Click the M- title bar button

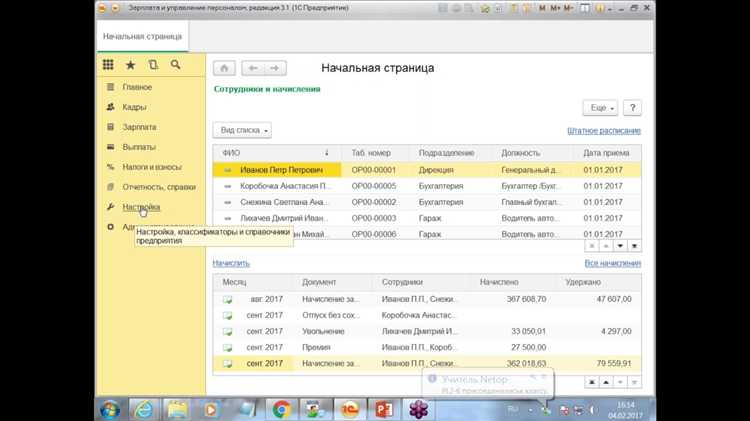point(569,8)
